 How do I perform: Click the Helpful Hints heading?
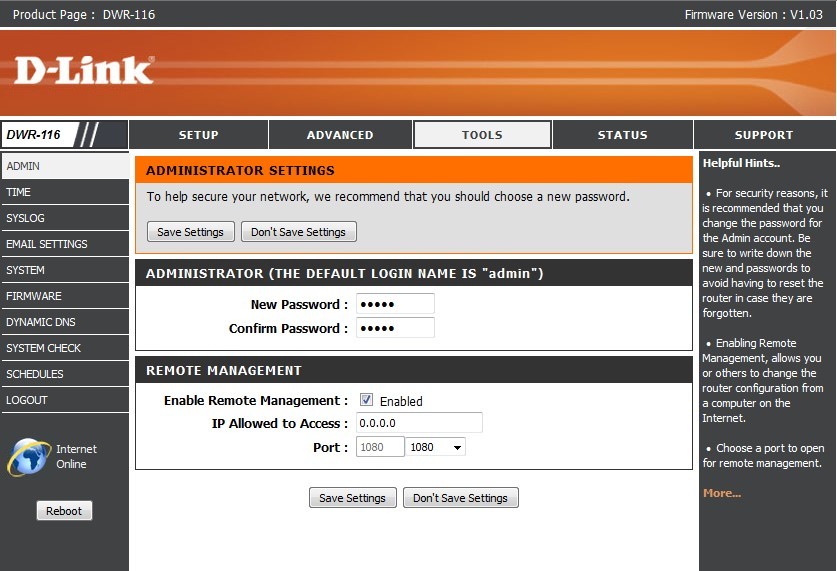click(741, 163)
